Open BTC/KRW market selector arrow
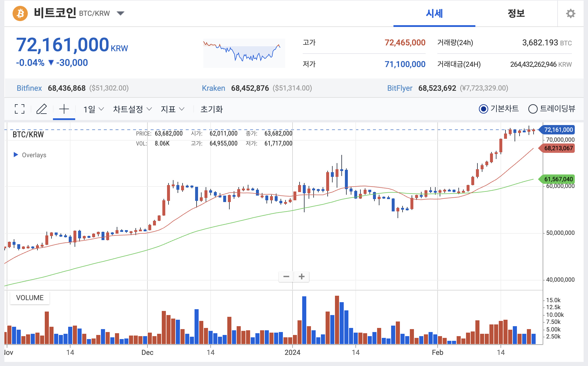This screenshot has height=366, width=588. tap(120, 13)
